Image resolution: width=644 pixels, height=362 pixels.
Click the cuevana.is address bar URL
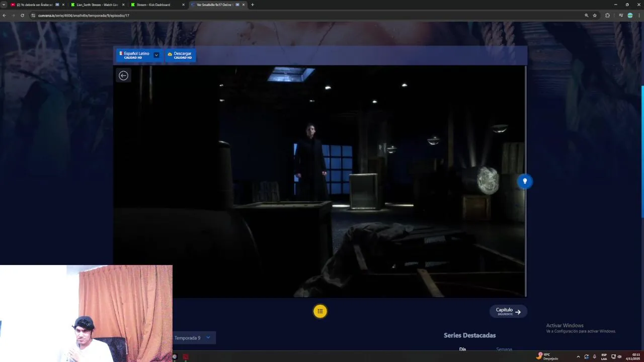pos(84,16)
